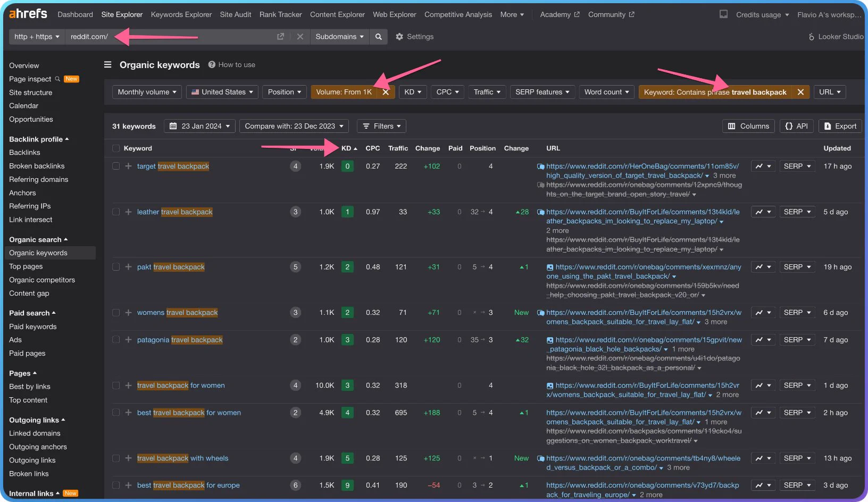Image resolution: width=868 pixels, height=502 pixels.
Task: Toggle the hamburger sidebar menu icon
Action: point(107,64)
